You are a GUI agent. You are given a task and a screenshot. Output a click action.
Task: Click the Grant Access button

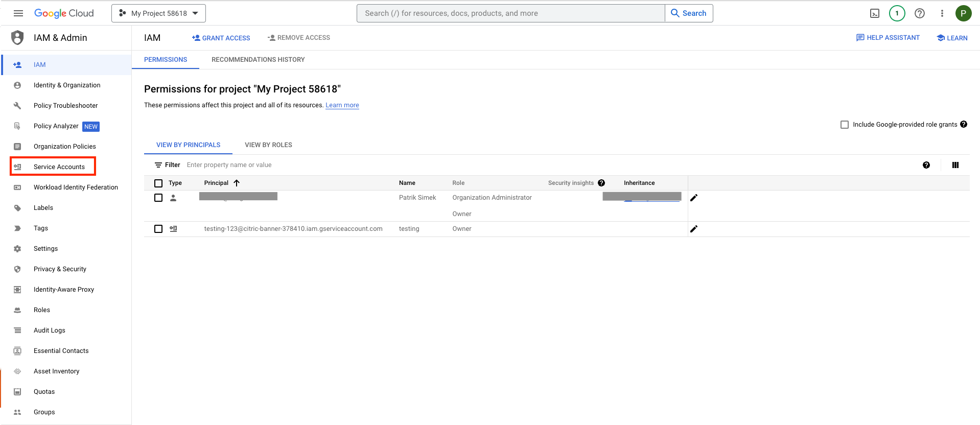[221, 38]
